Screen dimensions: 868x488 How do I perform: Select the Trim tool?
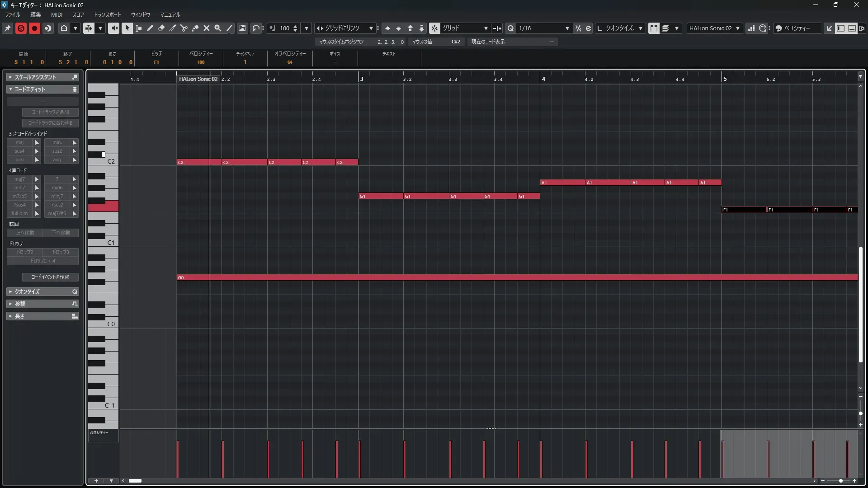point(173,28)
